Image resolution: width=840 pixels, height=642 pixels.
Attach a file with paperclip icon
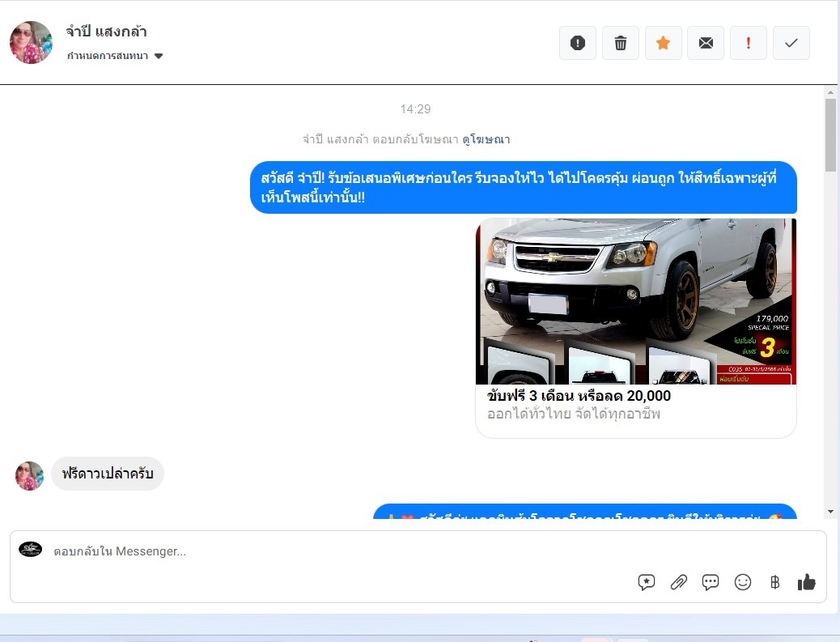tap(679, 582)
